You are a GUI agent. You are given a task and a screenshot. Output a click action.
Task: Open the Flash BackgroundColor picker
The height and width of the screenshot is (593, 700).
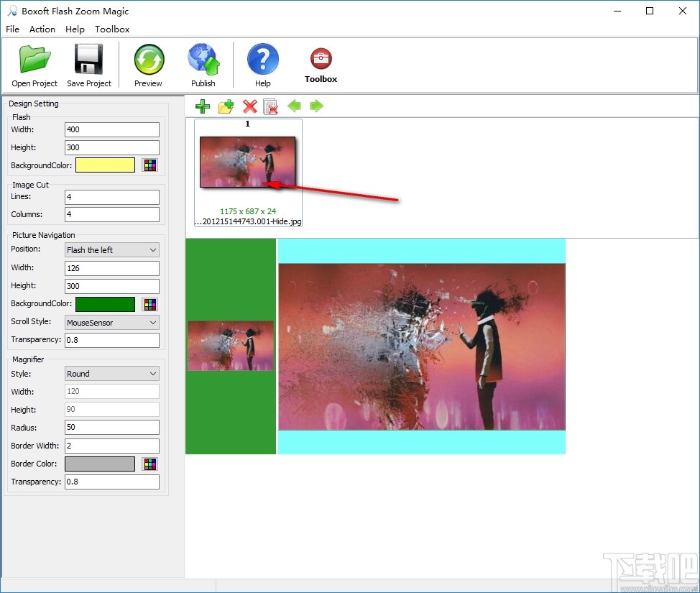(x=149, y=165)
